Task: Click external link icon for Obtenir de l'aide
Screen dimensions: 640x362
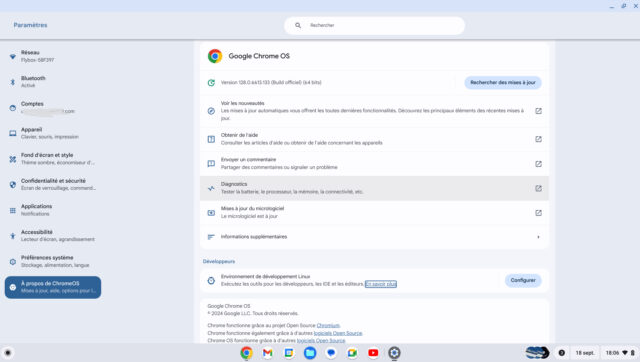Action: tap(538, 139)
